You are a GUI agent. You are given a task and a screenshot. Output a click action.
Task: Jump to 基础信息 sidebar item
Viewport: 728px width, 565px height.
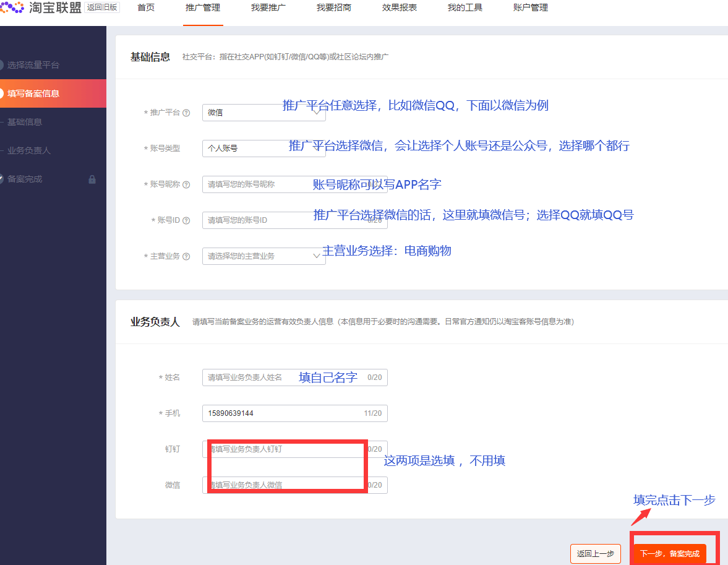[25, 122]
